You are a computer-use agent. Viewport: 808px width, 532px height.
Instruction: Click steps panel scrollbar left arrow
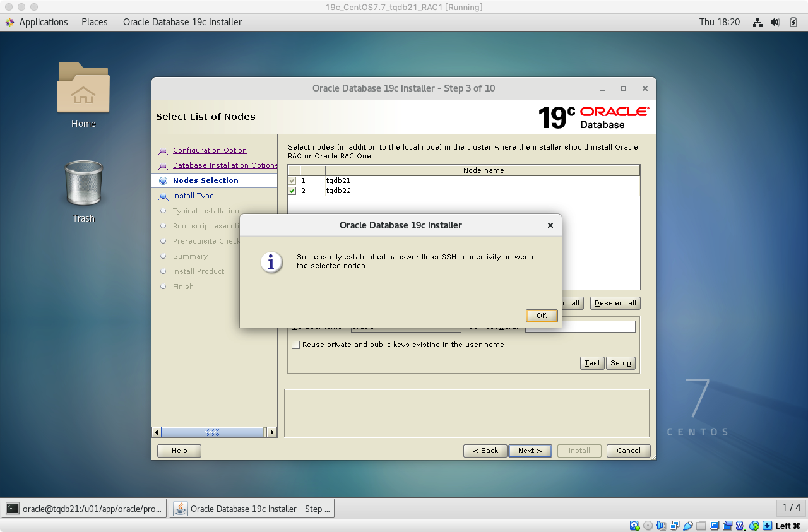[157, 432]
